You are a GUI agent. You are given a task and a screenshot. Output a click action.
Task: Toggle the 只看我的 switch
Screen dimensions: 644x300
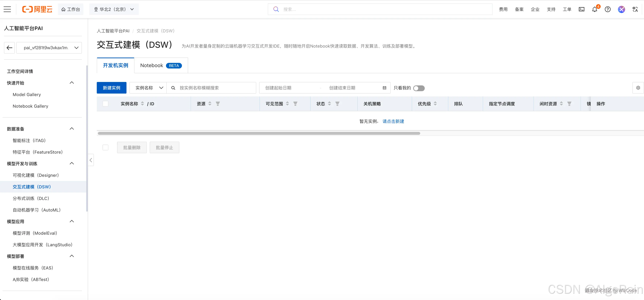419,88
